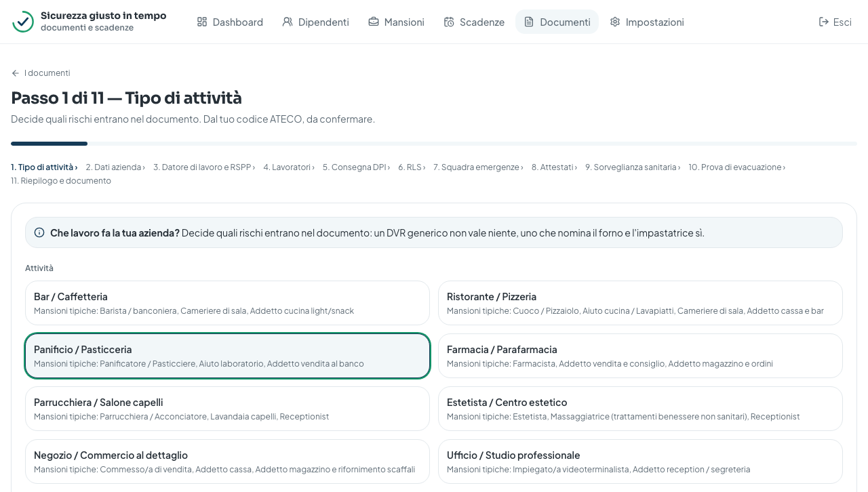Click the Passo 1 di 11 heading

tap(126, 98)
